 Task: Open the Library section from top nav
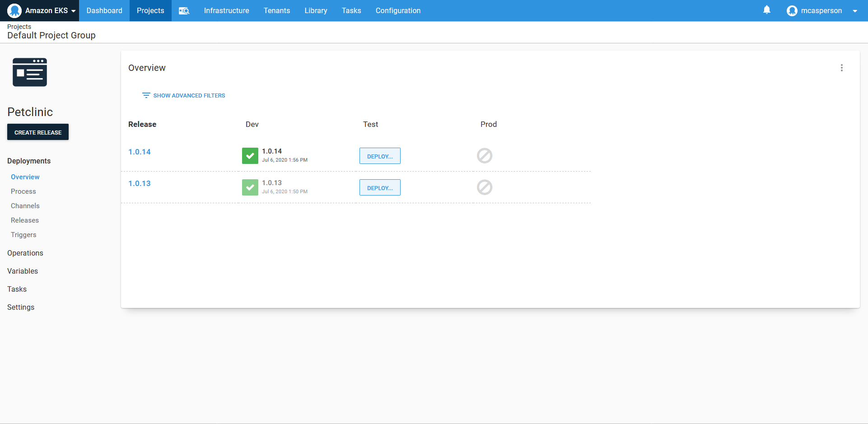[x=315, y=10]
